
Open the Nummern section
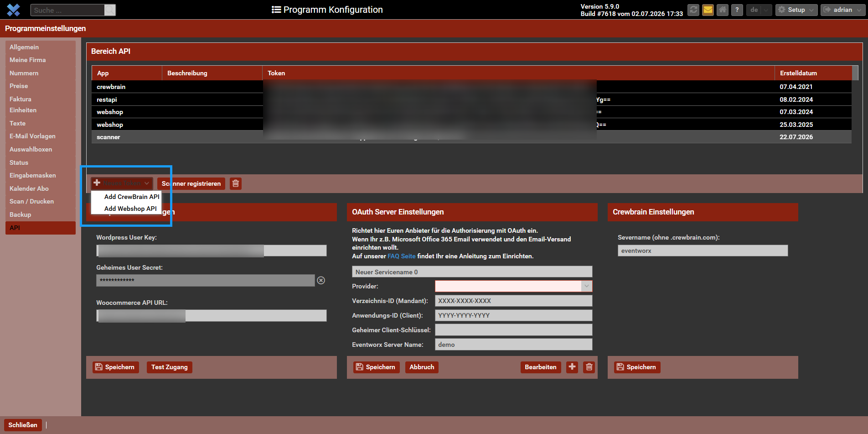click(41, 73)
